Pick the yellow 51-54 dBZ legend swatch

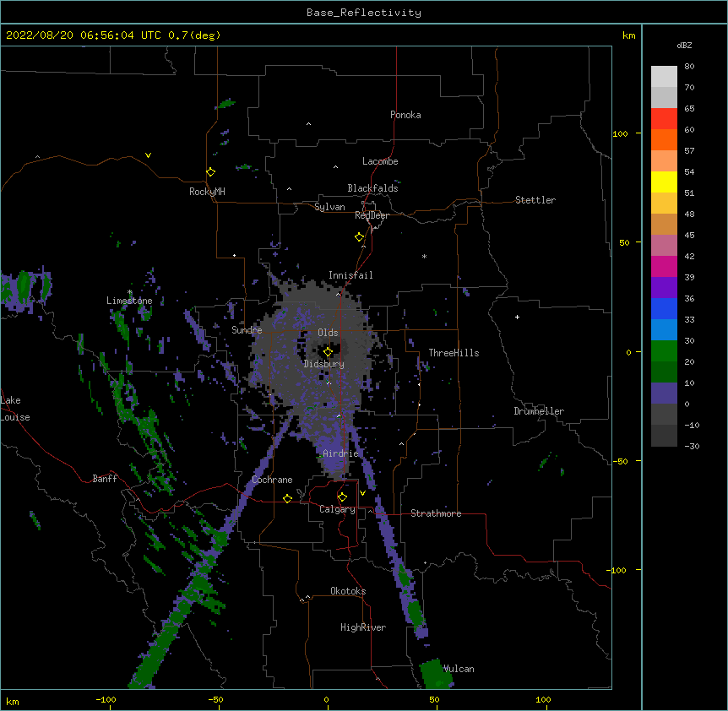[x=664, y=182]
